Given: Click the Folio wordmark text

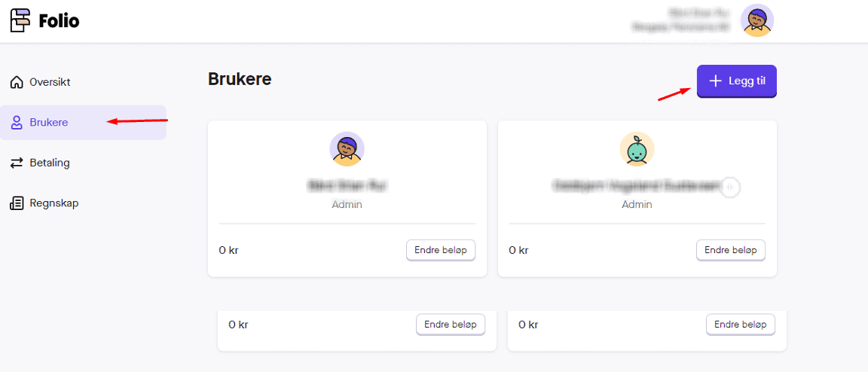Looking at the screenshot, I should [x=59, y=21].
